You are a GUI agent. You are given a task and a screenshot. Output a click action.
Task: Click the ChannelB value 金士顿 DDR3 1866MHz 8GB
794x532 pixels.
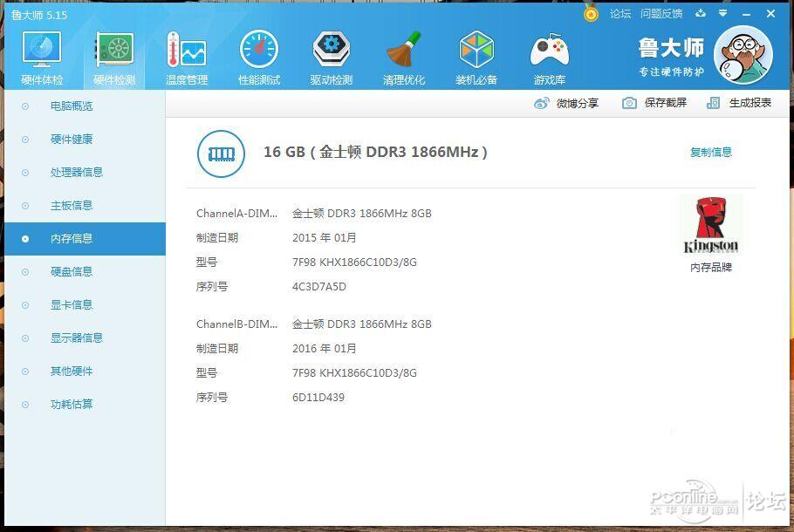coord(361,324)
